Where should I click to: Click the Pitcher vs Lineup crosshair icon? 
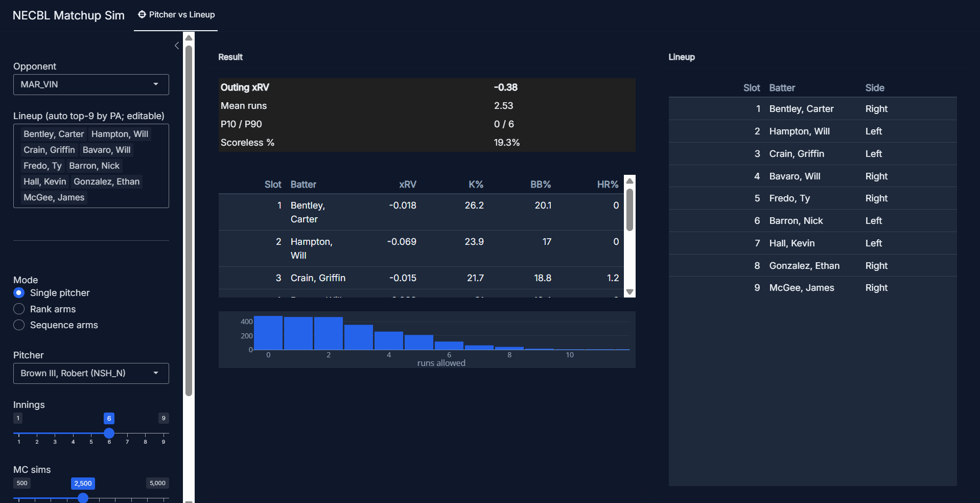click(x=142, y=15)
